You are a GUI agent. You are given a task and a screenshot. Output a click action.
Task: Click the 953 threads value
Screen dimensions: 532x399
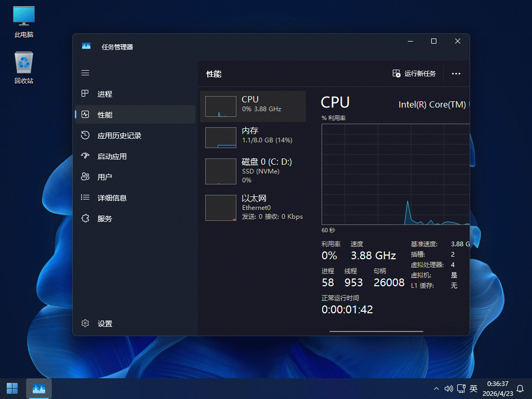[353, 282]
